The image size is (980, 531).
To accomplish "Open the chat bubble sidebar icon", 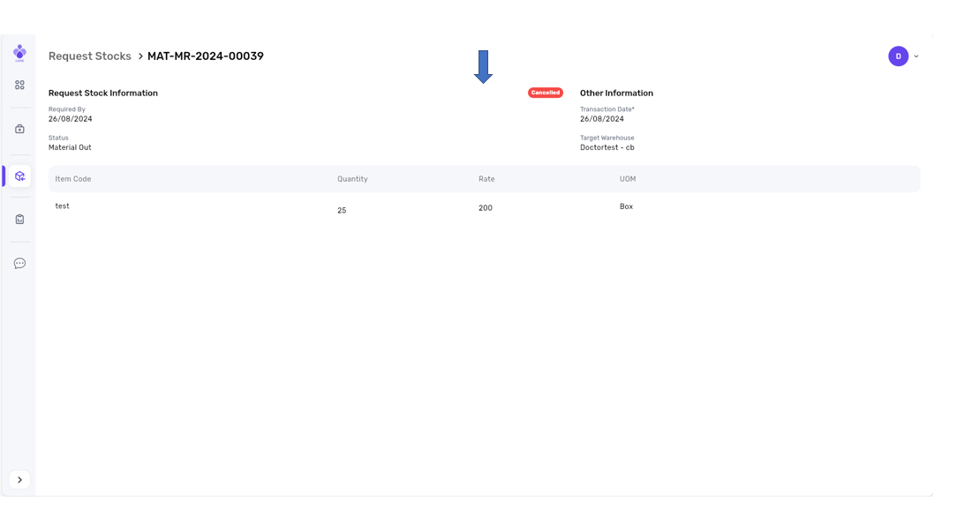I will (19, 264).
